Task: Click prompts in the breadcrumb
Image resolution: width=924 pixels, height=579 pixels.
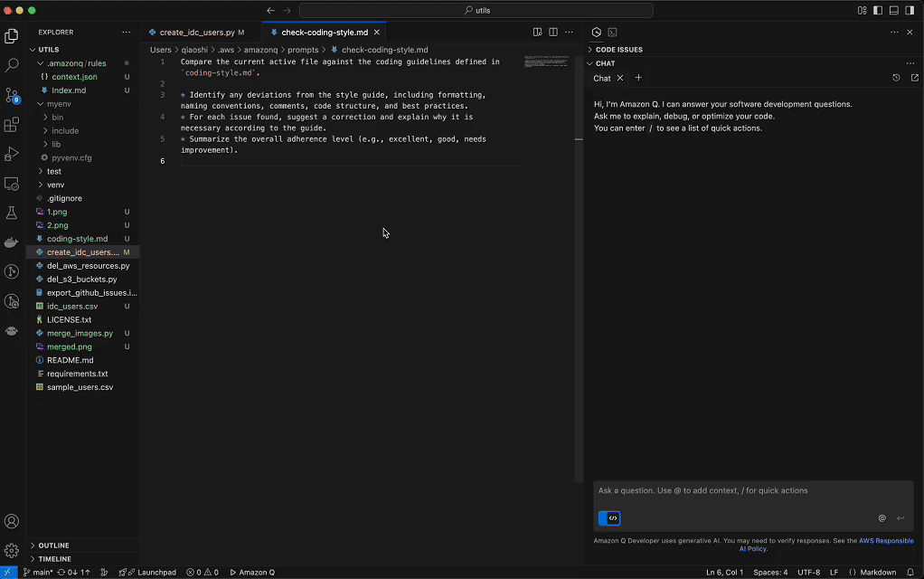Action: (303, 50)
